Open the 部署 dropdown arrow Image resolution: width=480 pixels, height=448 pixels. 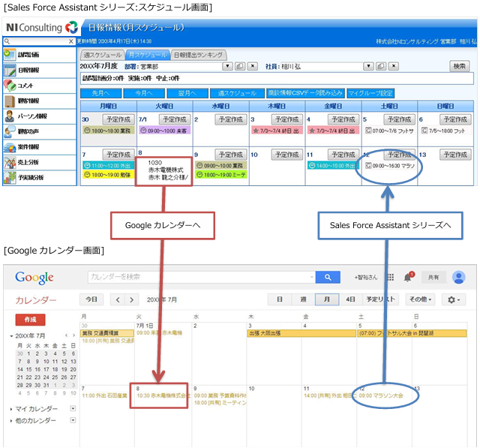click(227, 66)
